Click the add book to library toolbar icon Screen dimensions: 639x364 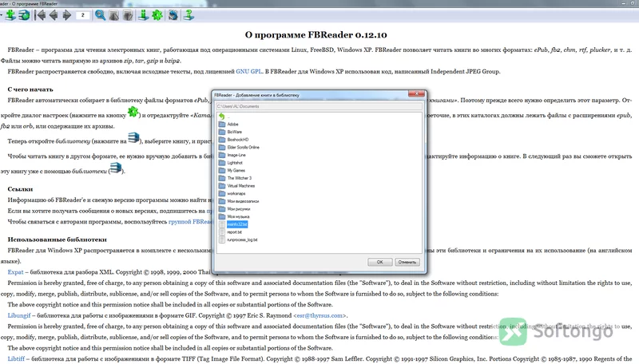[x=10, y=15]
